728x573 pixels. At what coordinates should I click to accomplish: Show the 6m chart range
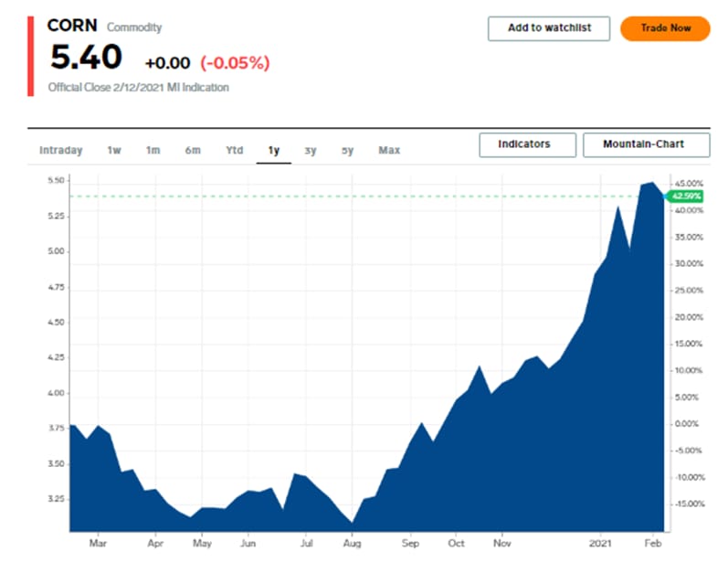click(193, 151)
